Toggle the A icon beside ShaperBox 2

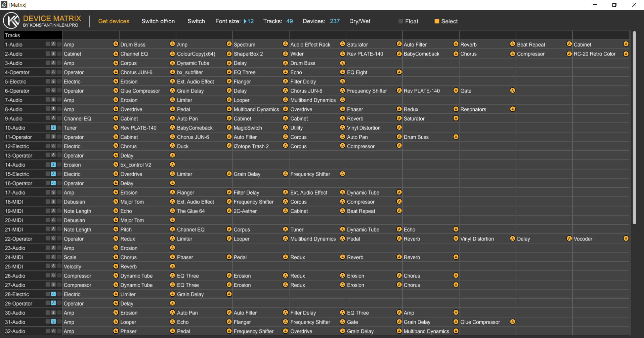point(285,53)
